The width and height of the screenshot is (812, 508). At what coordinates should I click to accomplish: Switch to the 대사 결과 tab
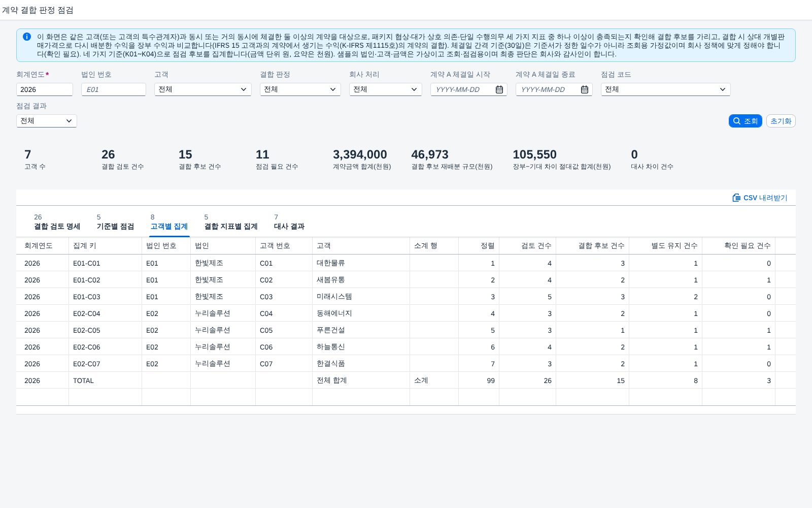[289, 222]
